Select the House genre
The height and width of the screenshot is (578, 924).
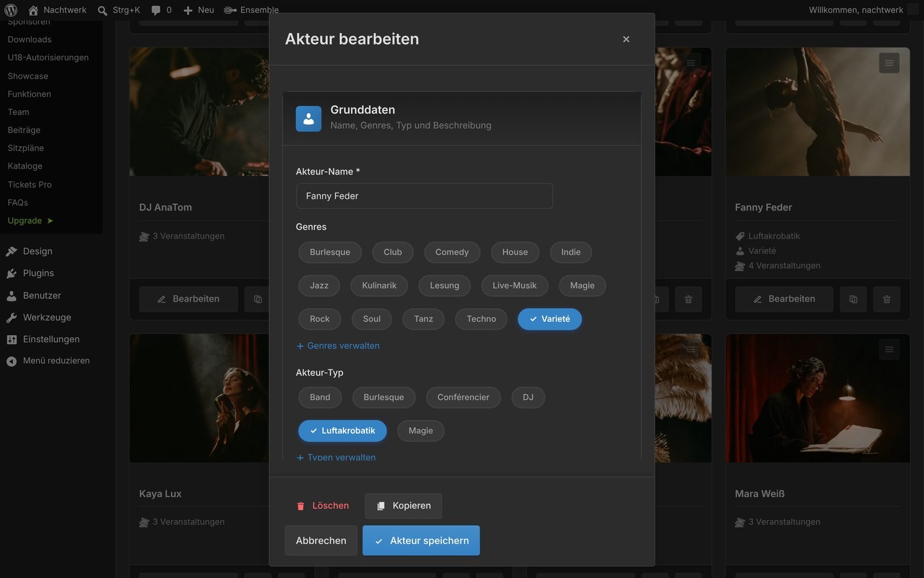pos(515,252)
